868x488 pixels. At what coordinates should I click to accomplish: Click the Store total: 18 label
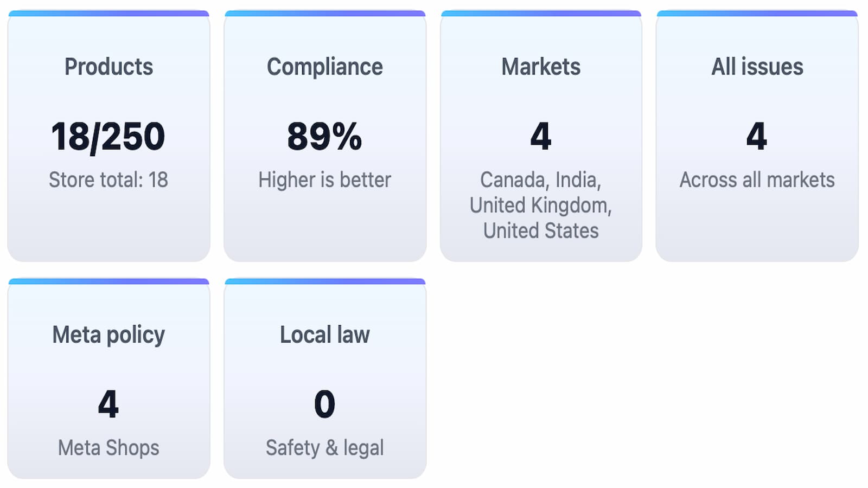108,179
